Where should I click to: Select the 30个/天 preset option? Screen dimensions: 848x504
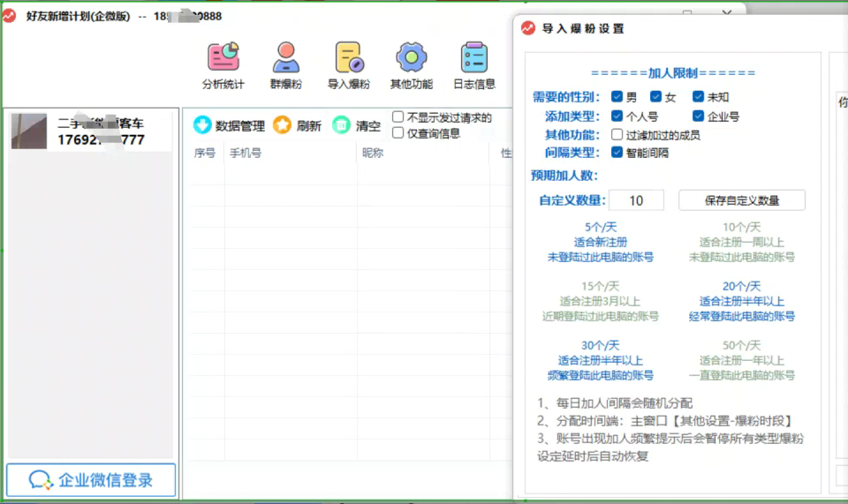coord(601,360)
